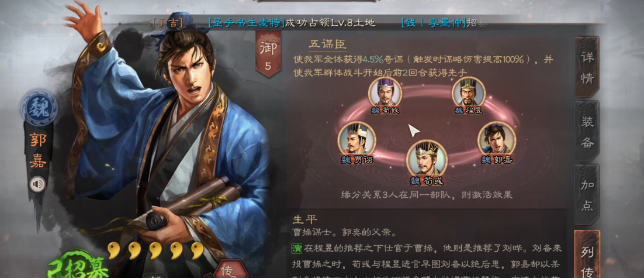Click the 生平 biography heading
Viewport: 644px width, 278px height.
pyautogui.click(x=304, y=219)
